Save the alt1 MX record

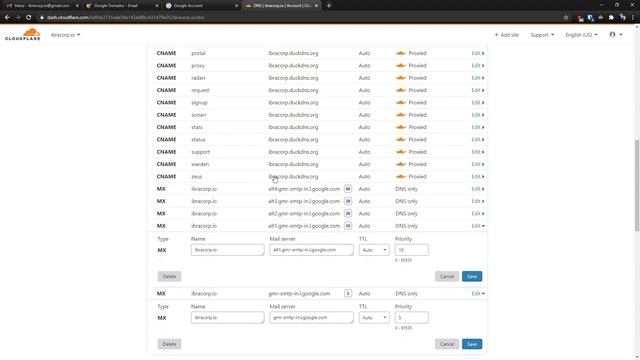472,276
